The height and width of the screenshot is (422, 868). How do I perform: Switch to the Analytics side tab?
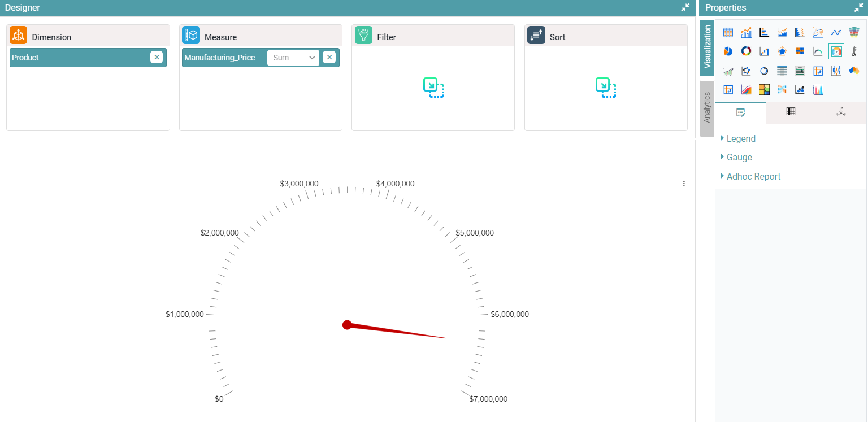coord(707,108)
